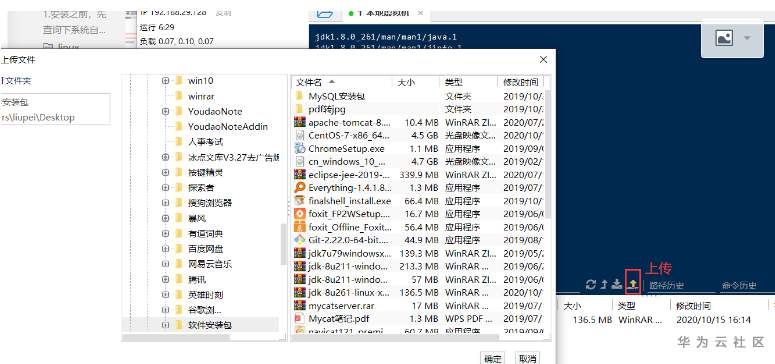Viewport: 775px width, 364px height.
Task: Click the jdk7u79windowsx archive icon
Action: tap(300, 253)
